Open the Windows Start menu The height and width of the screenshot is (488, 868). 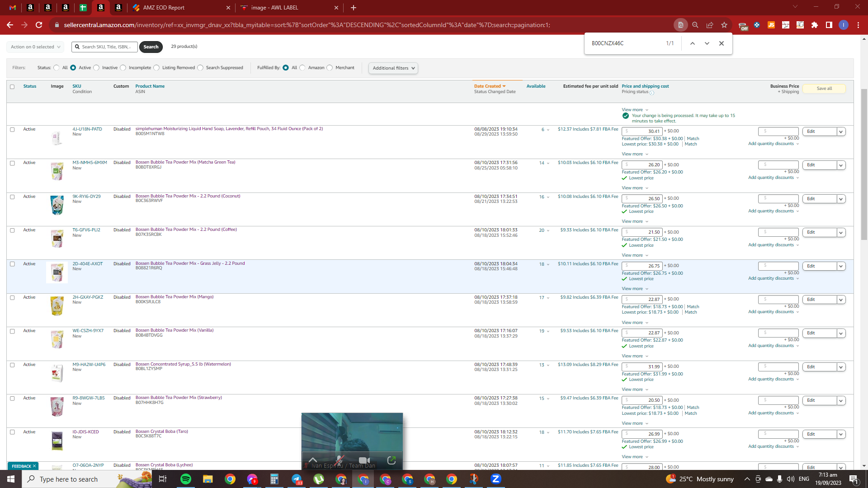[x=11, y=479]
